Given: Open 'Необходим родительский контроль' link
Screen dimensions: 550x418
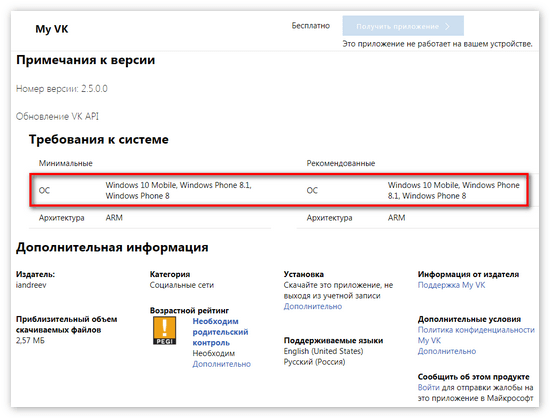Looking at the screenshot, I should coord(220,332).
